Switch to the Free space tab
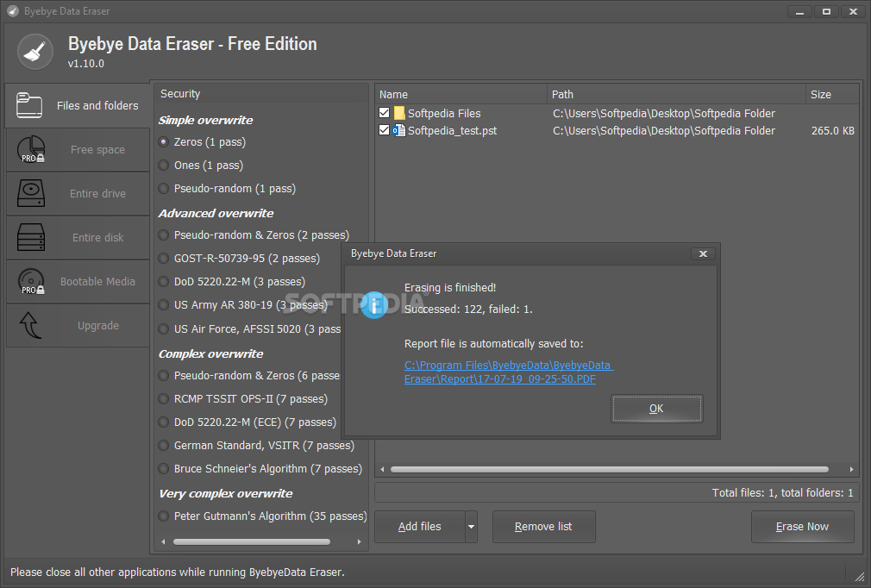The height and width of the screenshot is (588, 871). click(78, 149)
